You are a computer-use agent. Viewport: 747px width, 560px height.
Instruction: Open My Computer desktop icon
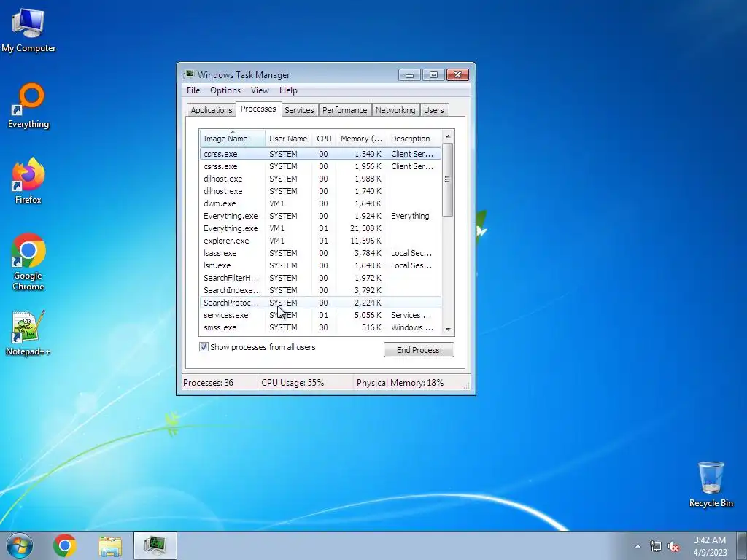coord(28,29)
